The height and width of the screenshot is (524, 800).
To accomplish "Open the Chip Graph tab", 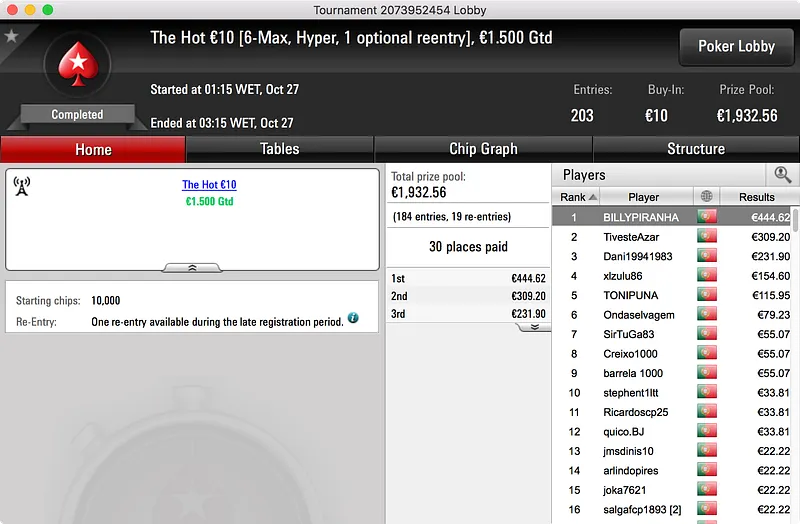I will (x=483, y=149).
